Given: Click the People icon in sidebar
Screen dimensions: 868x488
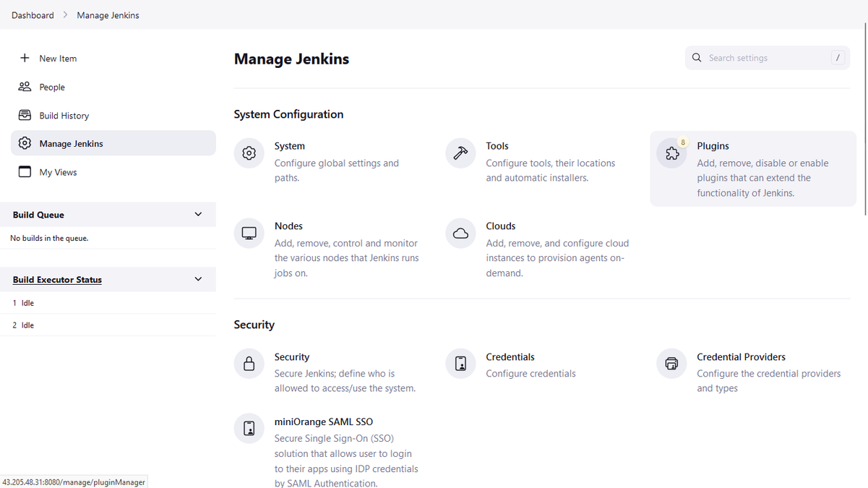Looking at the screenshot, I should point(25,87).
